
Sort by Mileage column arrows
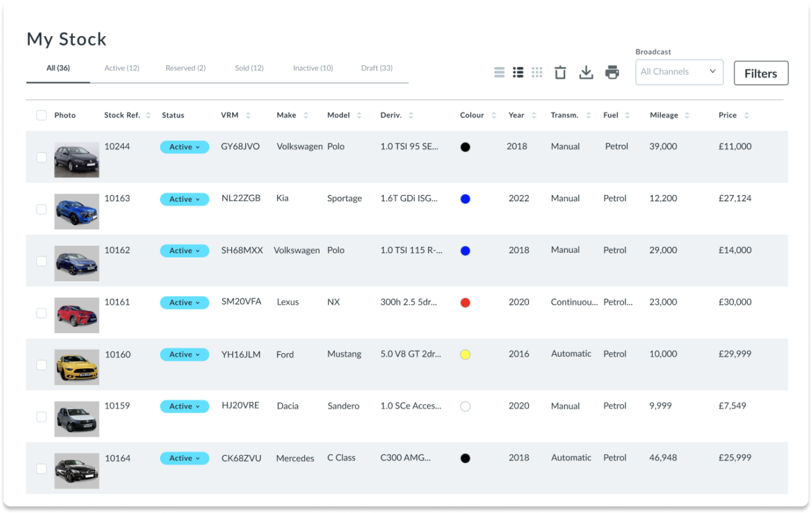(x=687, y=116)
